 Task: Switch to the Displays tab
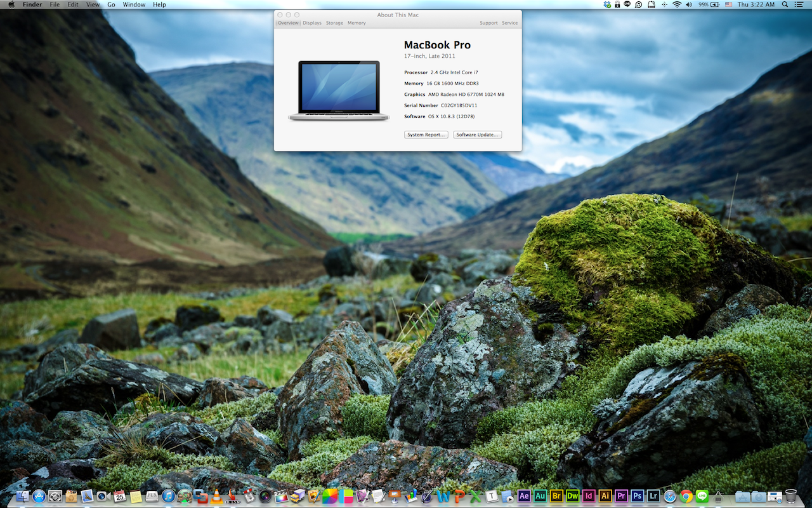pyautogui.click(x=312, y=23)
